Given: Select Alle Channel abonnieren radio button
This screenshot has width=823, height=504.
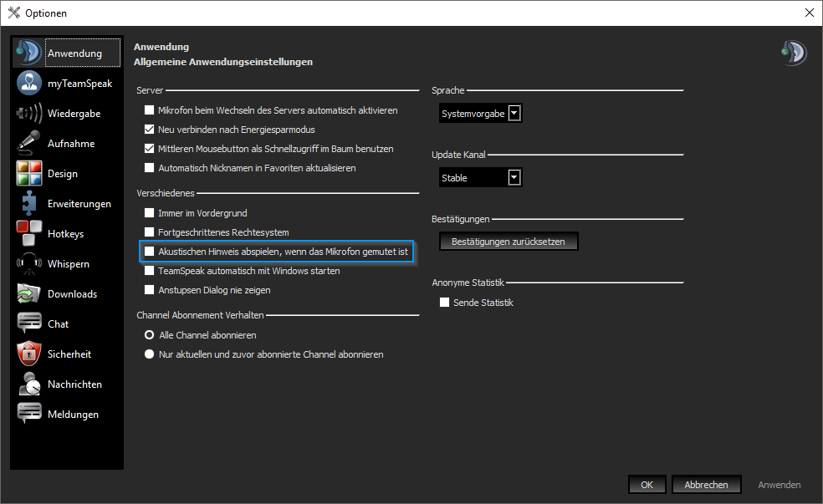Looking at the screenshot, I should (150, 334).
